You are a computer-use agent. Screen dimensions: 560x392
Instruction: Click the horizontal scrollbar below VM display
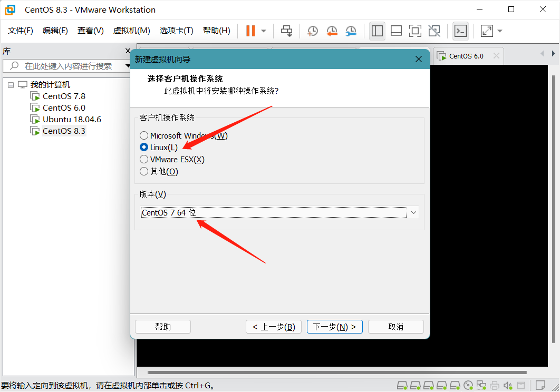[x=337, y=373]
